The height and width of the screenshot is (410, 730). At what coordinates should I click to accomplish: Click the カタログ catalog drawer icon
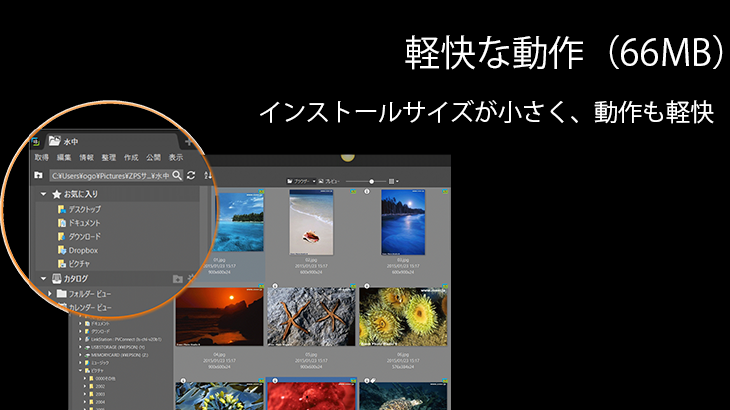coord(57,278)
